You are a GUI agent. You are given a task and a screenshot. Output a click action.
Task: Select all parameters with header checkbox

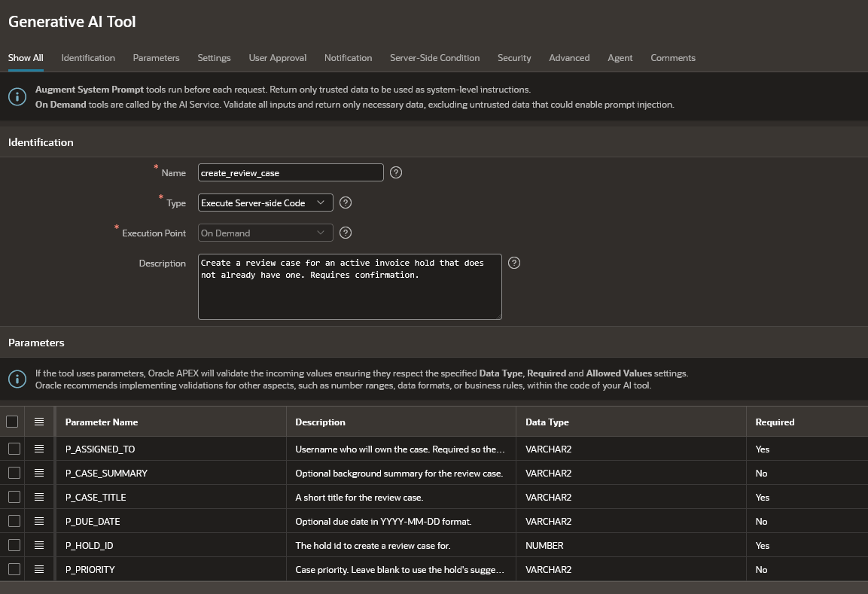(12, 422)
